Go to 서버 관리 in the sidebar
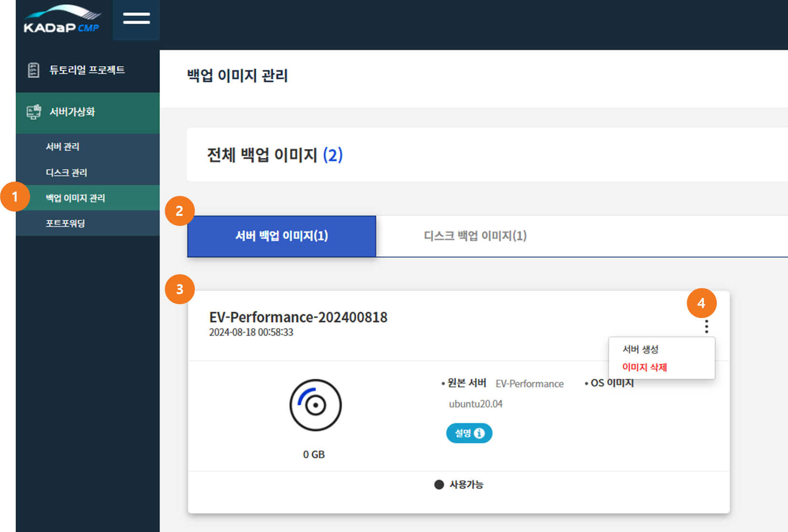 [x=63, y=147]
